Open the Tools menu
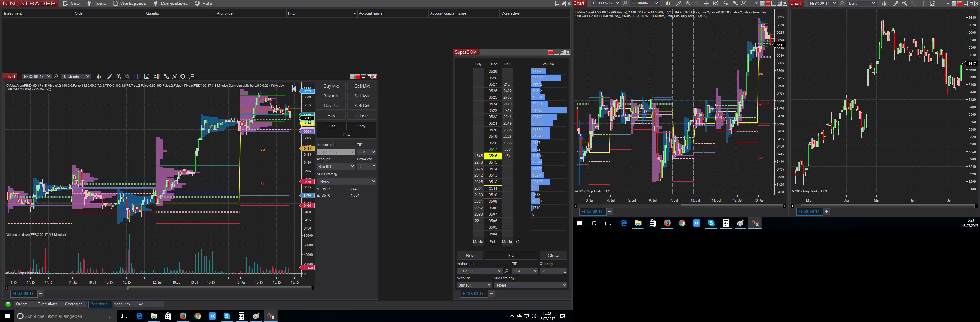The image size is (980, 322). tap(96, 3)
